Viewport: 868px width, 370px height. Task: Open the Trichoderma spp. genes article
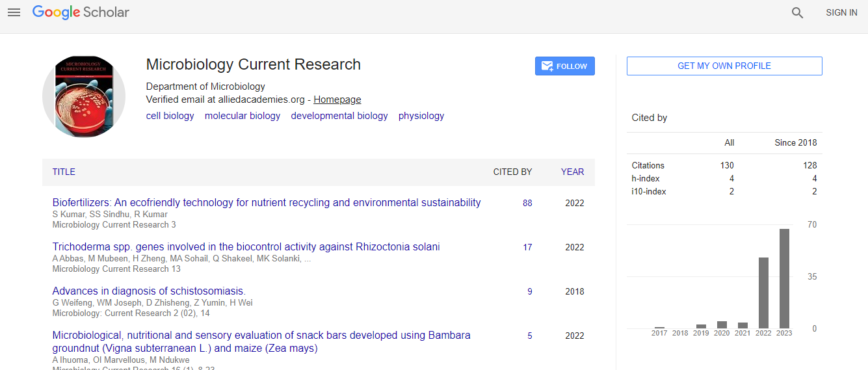[246, 247]
